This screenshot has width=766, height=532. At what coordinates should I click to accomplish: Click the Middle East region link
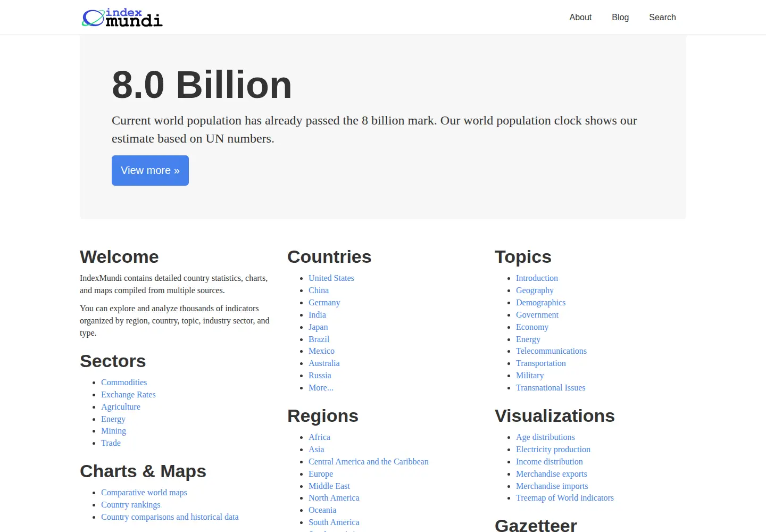tap(329, 486)
